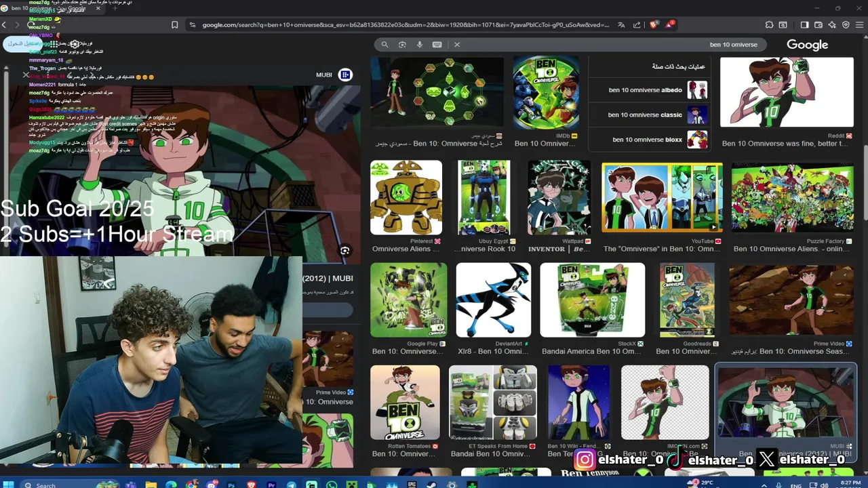Open the Omnitrix alien wheel game image
Viewport: 868px width, 488px height.
tap(437, 94)
